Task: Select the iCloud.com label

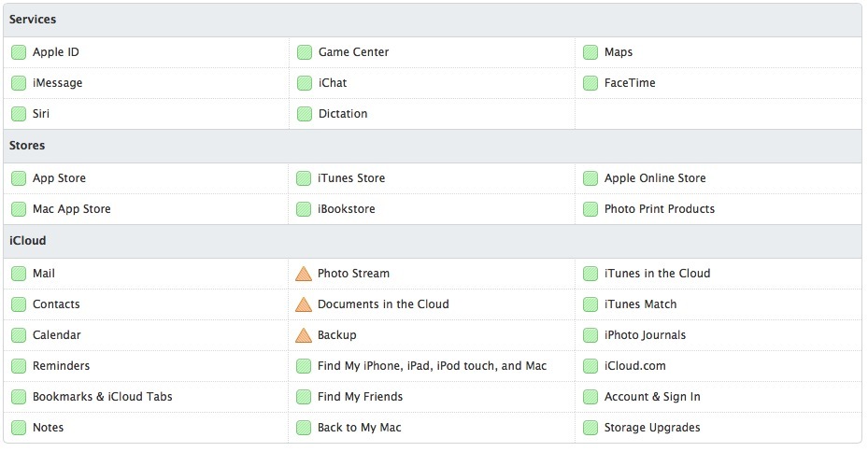Action: [x=635, y=366]
